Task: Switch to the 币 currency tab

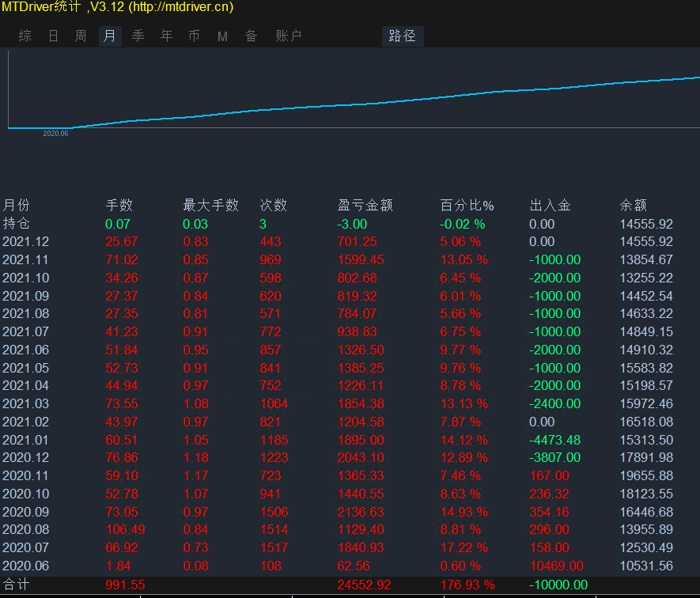Action: [195, 36]
